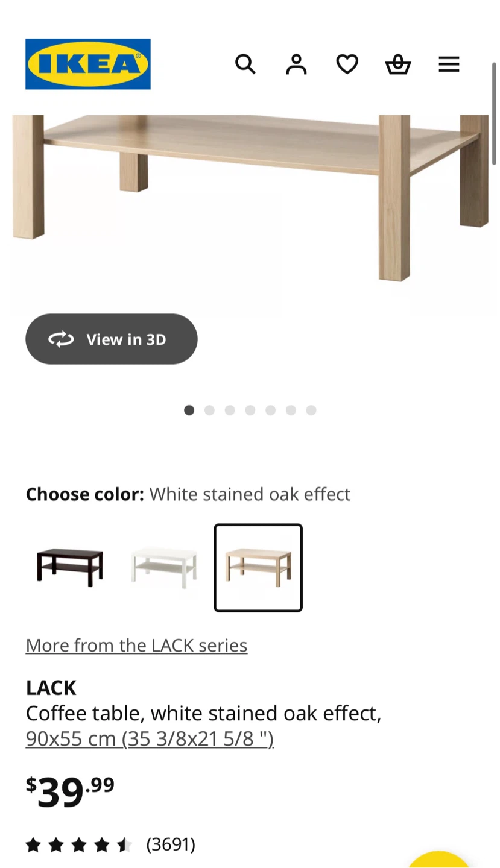The width and height of the screenshot is (500, 868).
Task: Select the white stained oak swatch
Action: point(258,568)
